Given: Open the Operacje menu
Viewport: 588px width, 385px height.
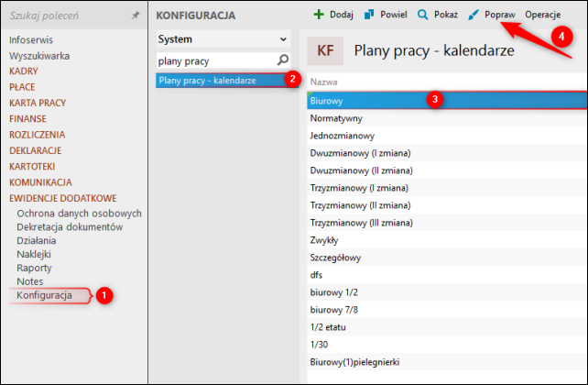Looking at the screenshot, I should (542, 15).
